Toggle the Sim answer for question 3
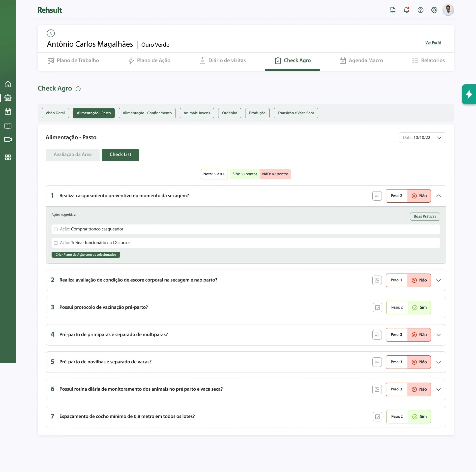The image size is (476, 472). tap(419, 308)
